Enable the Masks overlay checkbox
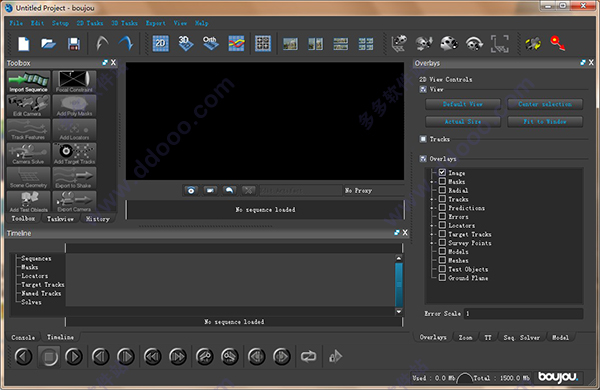Viewport: 600px width, 390px height. click(x=442, y=181)
